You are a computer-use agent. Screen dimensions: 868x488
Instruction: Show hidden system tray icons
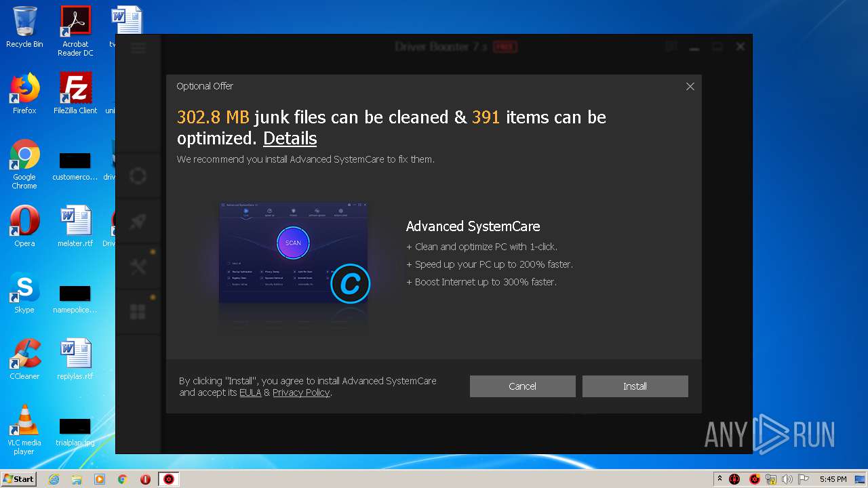point(719,479)
